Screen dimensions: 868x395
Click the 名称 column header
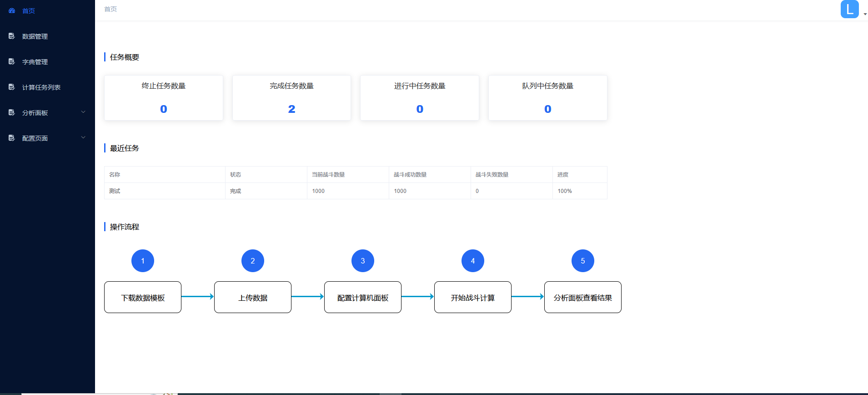tap(165, 175)
